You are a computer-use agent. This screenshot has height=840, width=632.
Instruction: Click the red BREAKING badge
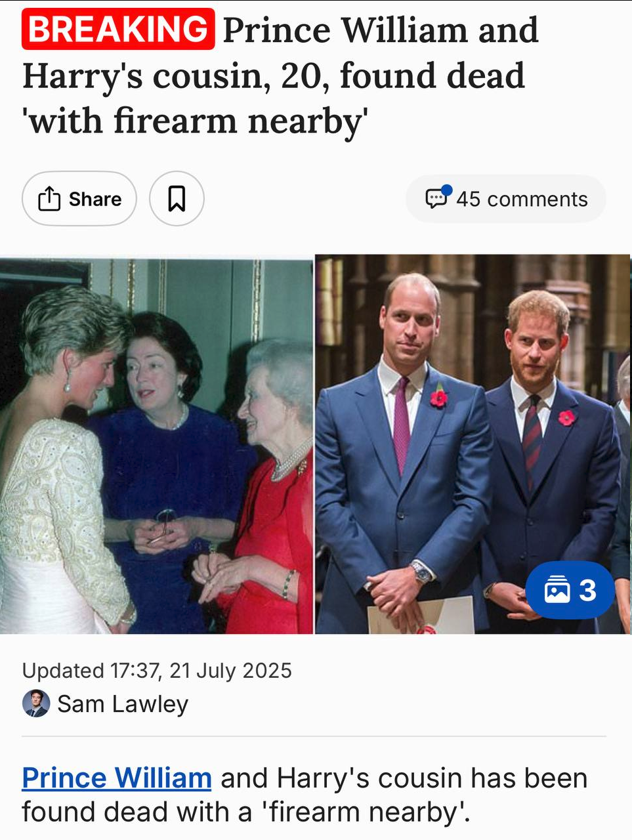pyautogui.click(x=118, y=30)
